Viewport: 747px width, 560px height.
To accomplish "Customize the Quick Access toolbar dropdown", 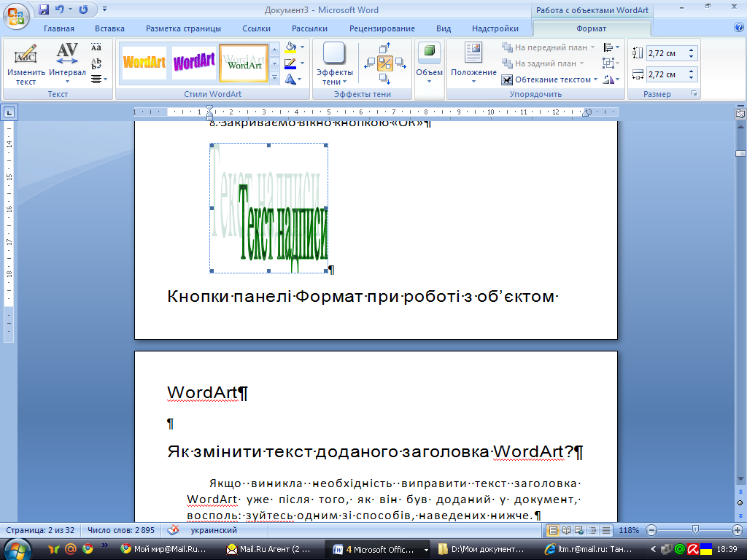I will (104, 9).
